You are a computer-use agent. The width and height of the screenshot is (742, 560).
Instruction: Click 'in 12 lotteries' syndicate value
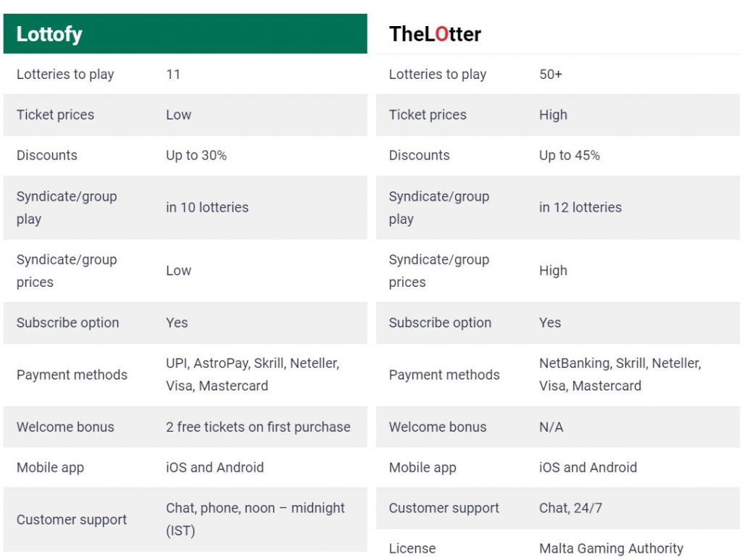point(580,207)
